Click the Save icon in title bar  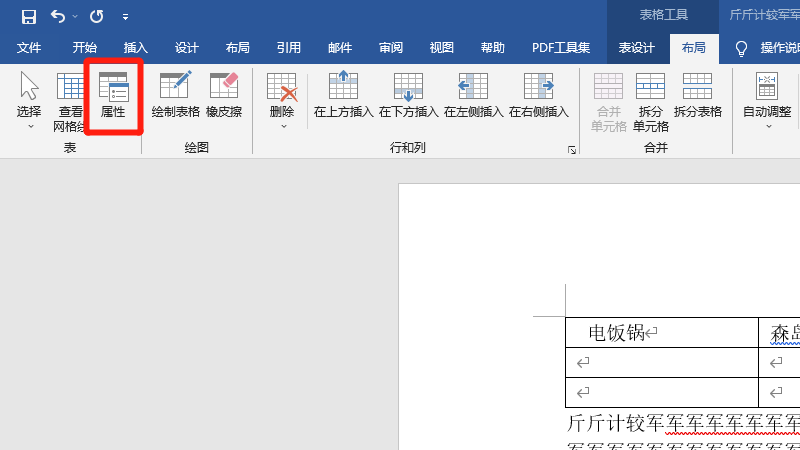click(x=28, y=16)
